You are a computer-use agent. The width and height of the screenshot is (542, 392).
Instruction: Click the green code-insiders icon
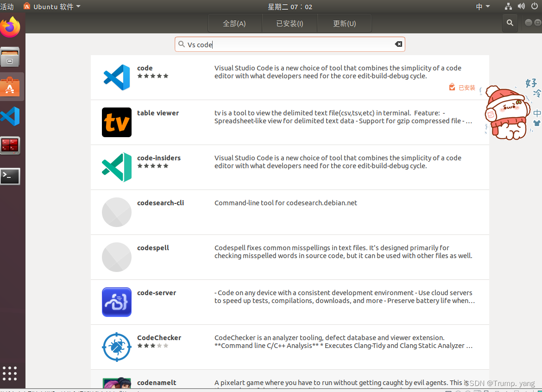[116, 167]
